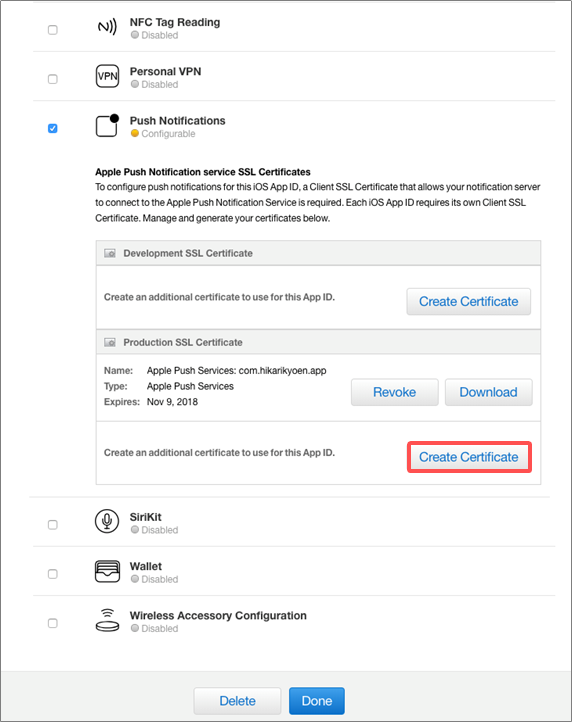Revoke the Apple Push Services certificate
The image size is (572, 722).
(x=395, y=392)
